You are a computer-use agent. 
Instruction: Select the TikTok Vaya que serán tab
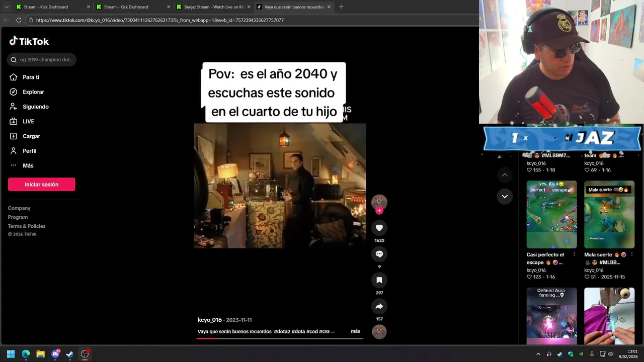click(294, 7)
